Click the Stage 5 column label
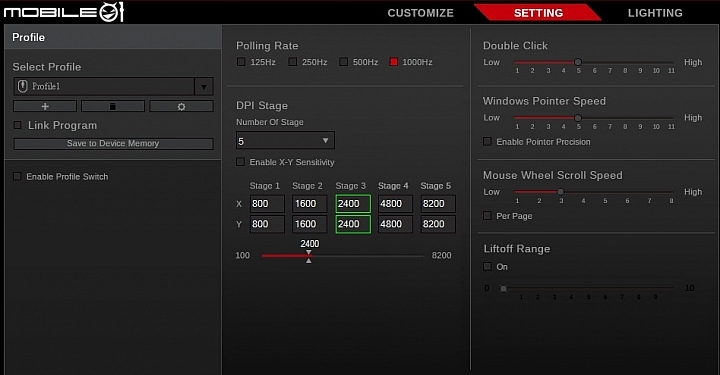Viewport: 720px width, 375px height. point(436,186)
